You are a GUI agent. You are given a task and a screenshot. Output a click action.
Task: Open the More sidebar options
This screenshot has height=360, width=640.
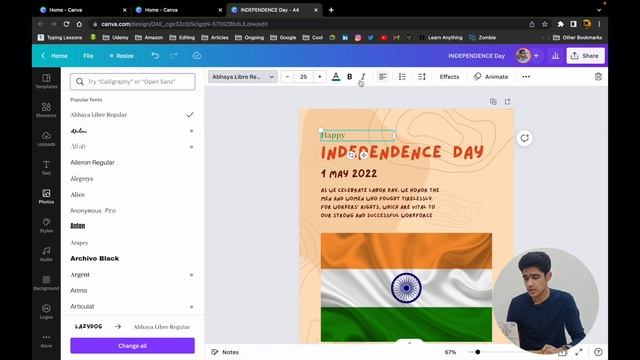(x=46, y=341)
